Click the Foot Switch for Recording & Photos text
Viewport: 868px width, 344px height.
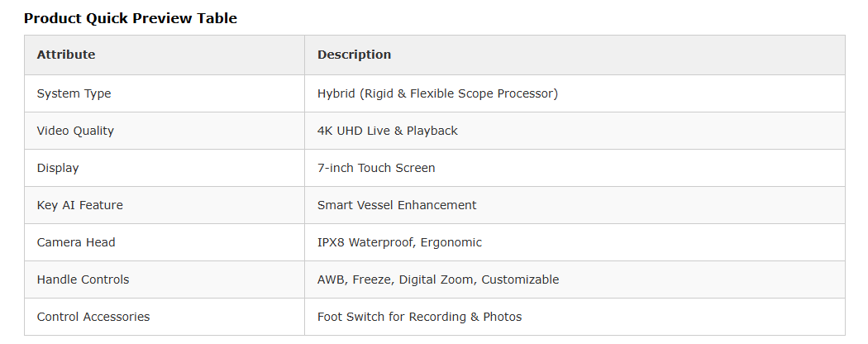point(419,317)
